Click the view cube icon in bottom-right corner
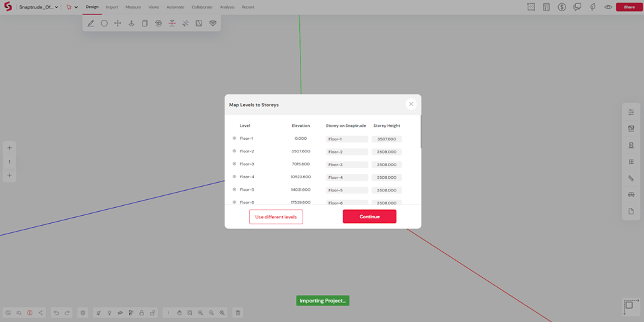Screen dimensions: 644x322 point(630,306)
